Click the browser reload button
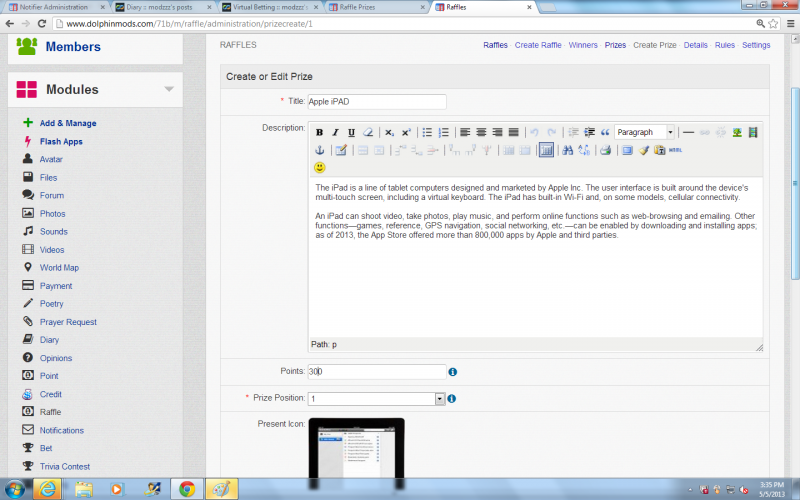 pyautogui.click(x=42, y=23)
